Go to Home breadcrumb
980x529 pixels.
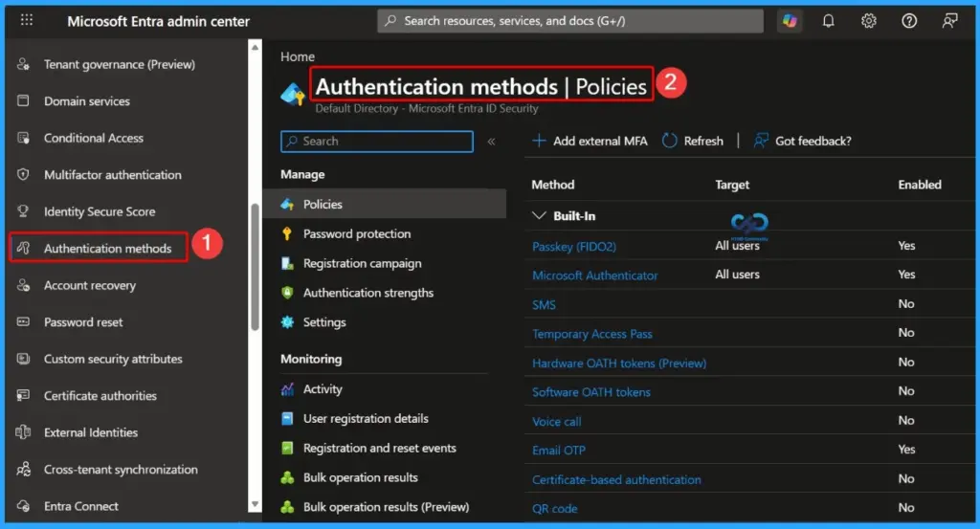[x=298, y=56]
